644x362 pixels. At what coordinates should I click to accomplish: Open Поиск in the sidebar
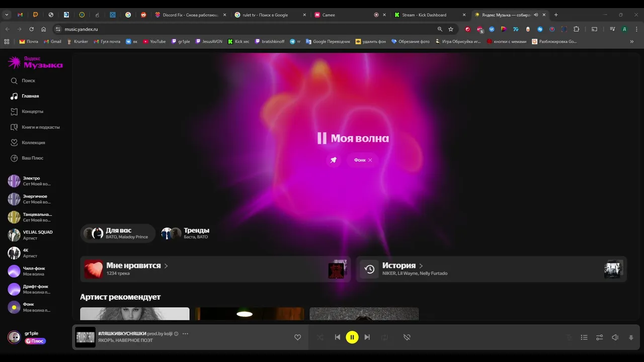(x=23, y=80)
